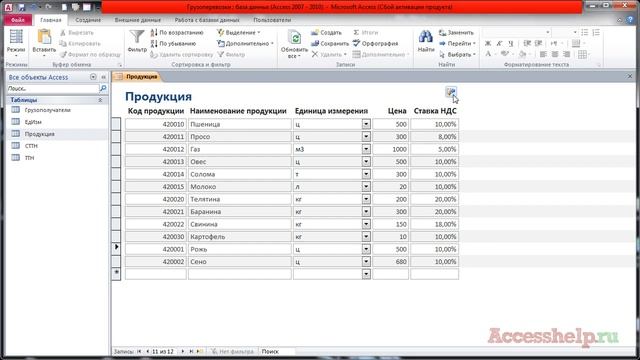Image resolution: width=640 pixels, height=360 pixels.
Task: Click the form button near Продукция header
Action: (451, 92)
